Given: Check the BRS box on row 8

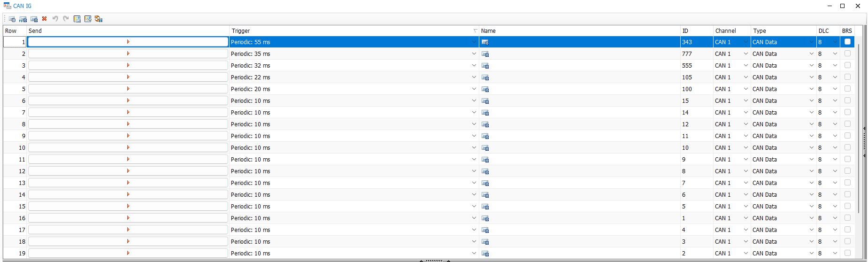Looking at the screenshot, I should [x=847, y=124].
